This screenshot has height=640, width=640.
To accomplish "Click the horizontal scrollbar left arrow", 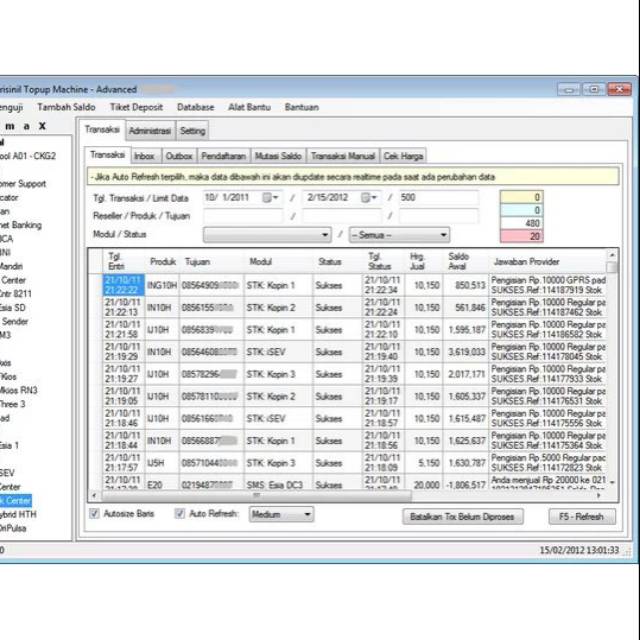I will 95,494.
